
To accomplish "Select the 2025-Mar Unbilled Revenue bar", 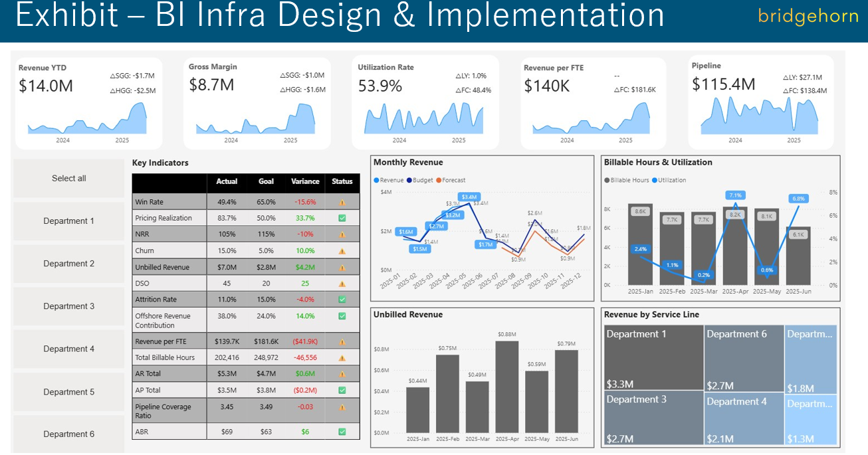I will [x=477, y=407].
